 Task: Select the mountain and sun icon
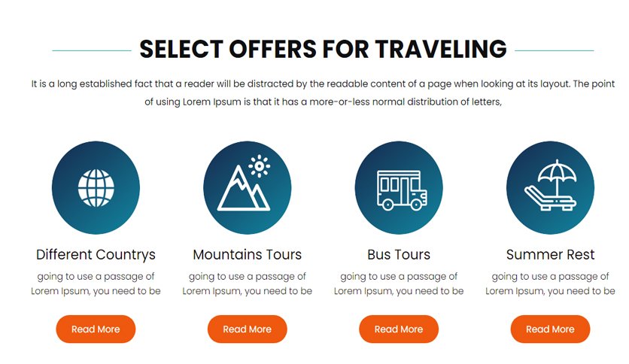coord(247,187)
